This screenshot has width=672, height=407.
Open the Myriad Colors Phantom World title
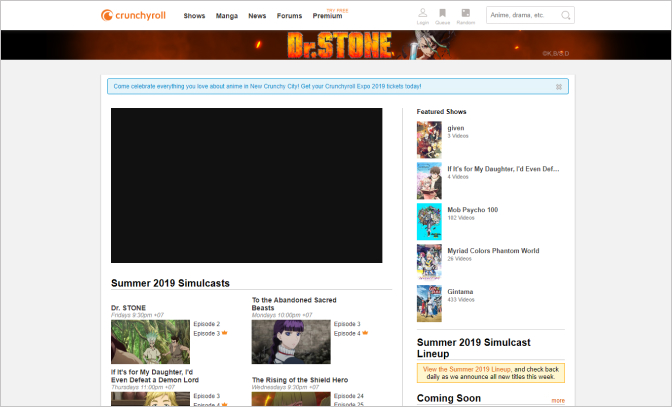pyautogui.click(x=493, y=251)
